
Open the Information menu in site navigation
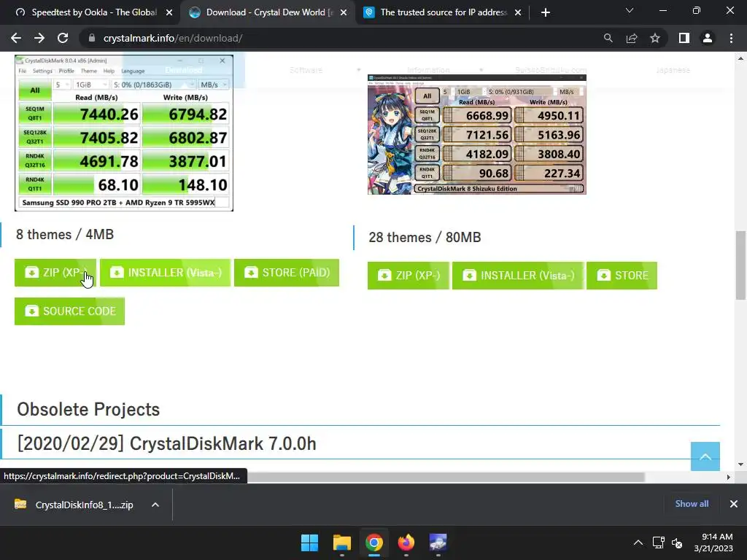(428, 70)
